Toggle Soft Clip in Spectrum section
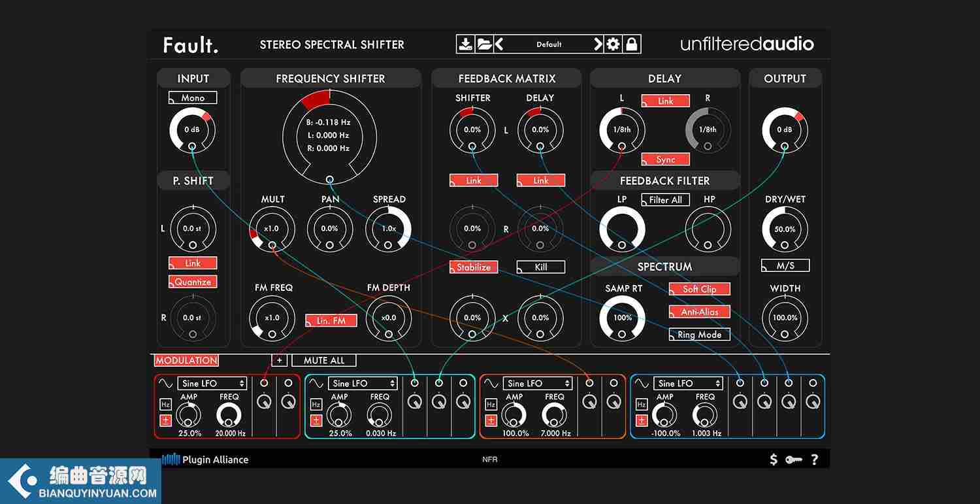The height and width of the screenshot is (504, 980). click(699, 289)
